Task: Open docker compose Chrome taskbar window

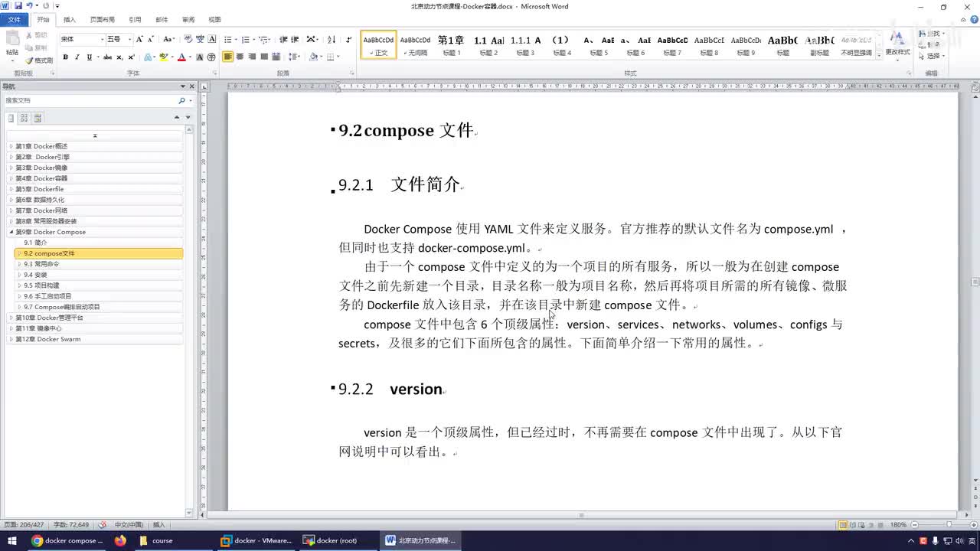Action: (x=67, y=540)
